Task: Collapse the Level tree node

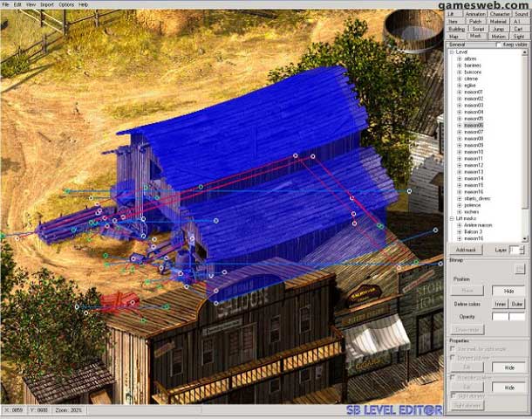Action: (451, 52)
